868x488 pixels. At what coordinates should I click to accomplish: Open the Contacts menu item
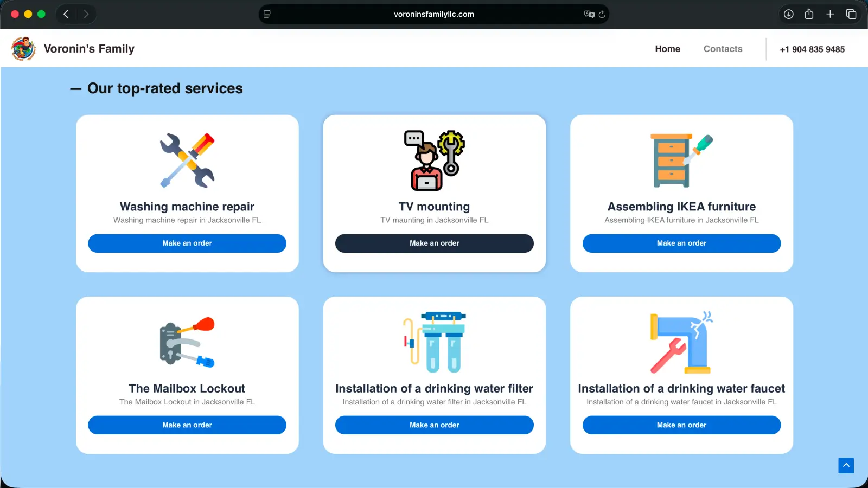(723, 49)
